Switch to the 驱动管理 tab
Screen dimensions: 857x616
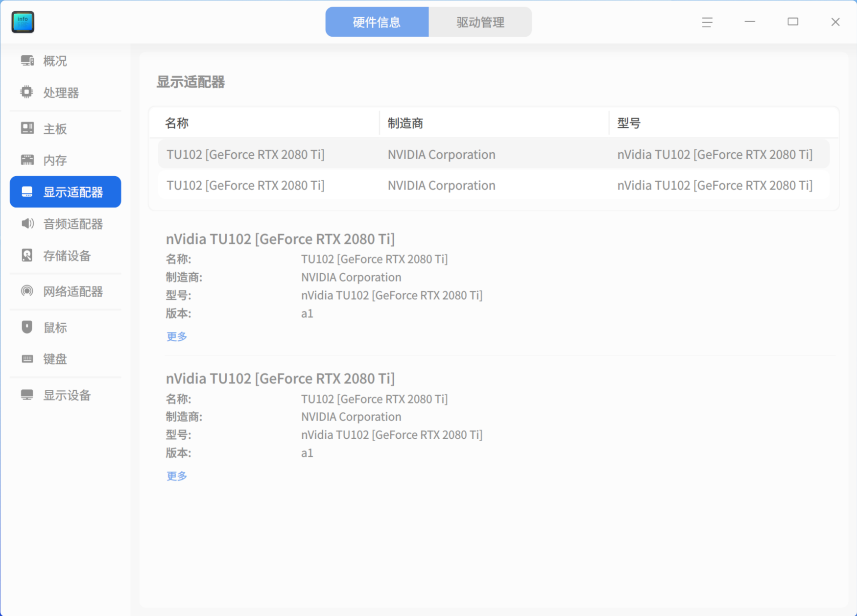click(x=480, y=22)
